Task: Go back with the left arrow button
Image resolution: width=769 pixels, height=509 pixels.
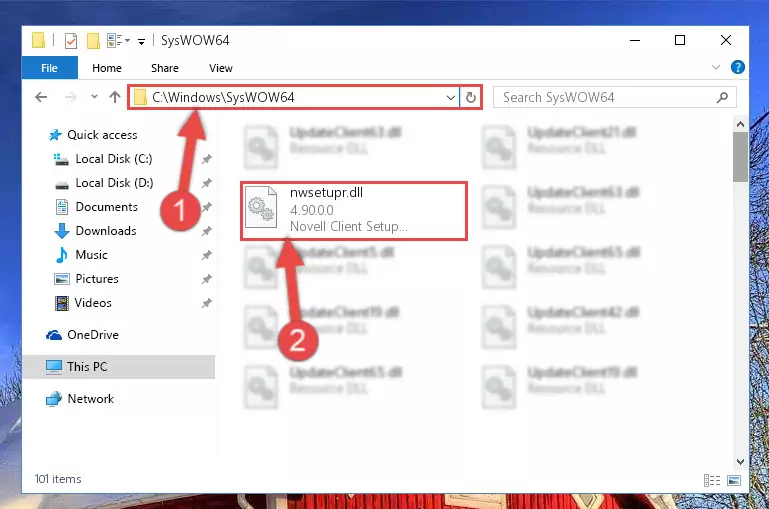Action: (41, 97)
